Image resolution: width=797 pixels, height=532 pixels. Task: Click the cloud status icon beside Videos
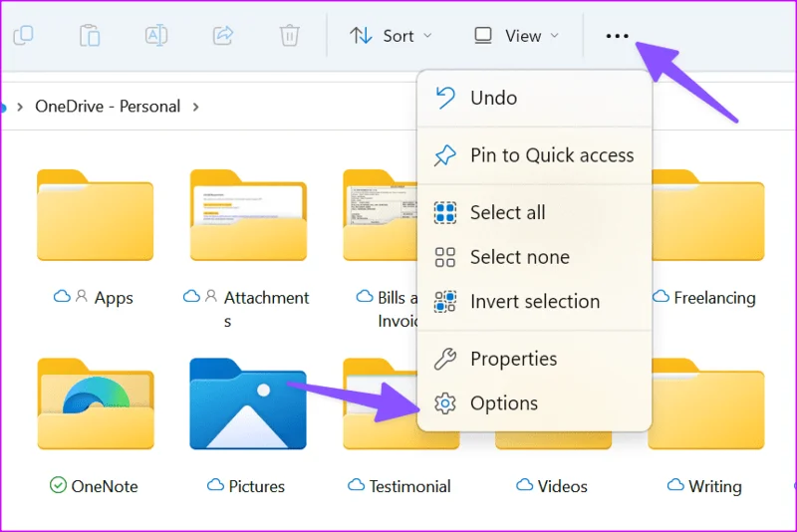[x=525, y=485]
